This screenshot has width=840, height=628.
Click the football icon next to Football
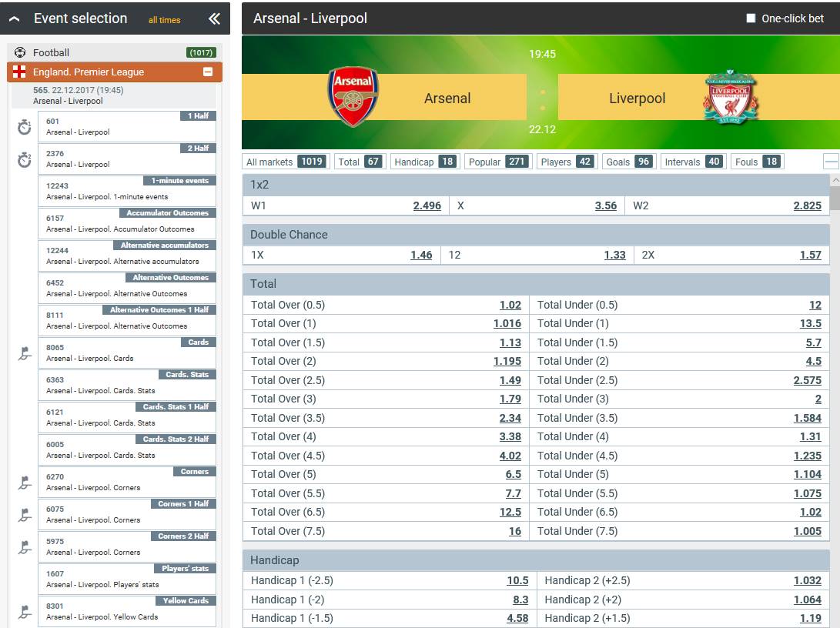(x=20, y=52)
